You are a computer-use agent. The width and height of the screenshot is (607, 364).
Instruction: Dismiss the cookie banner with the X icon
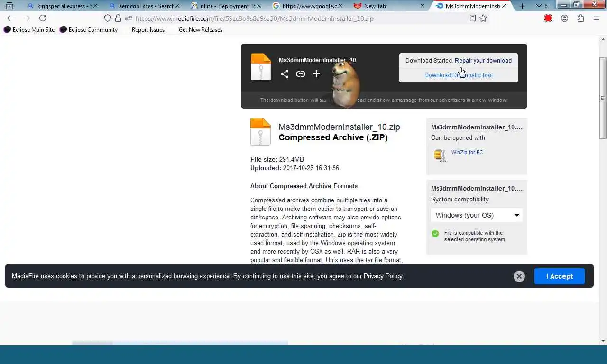(x=519, y=276)
